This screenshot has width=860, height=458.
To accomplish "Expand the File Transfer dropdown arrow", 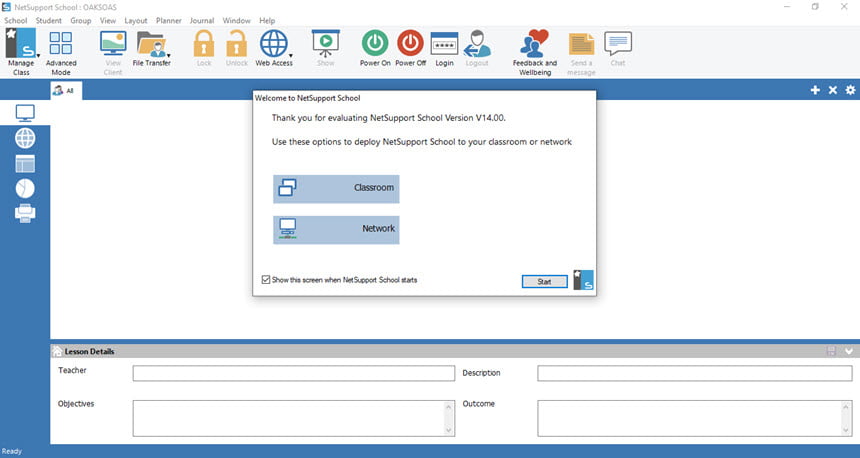I will (x=168, y=55).
